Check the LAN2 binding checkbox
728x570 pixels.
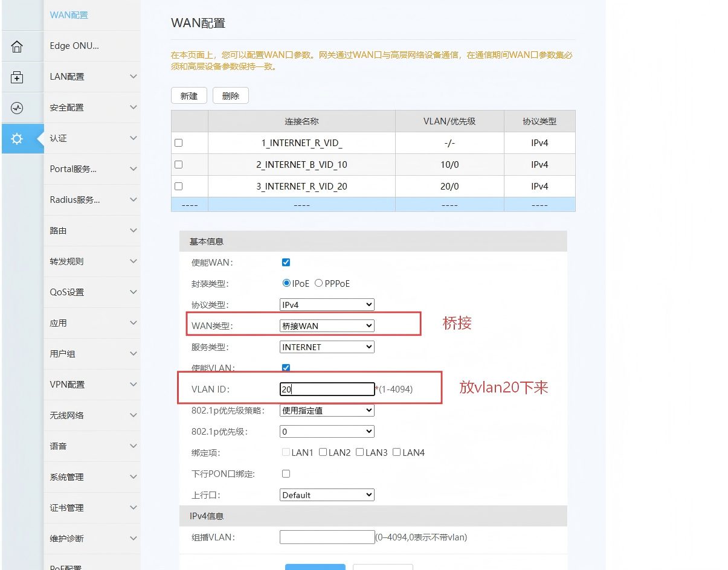(323, 452)
